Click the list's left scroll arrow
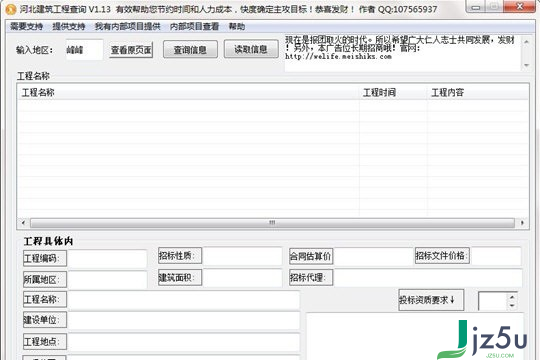540x360 pixels. [23, 223]
